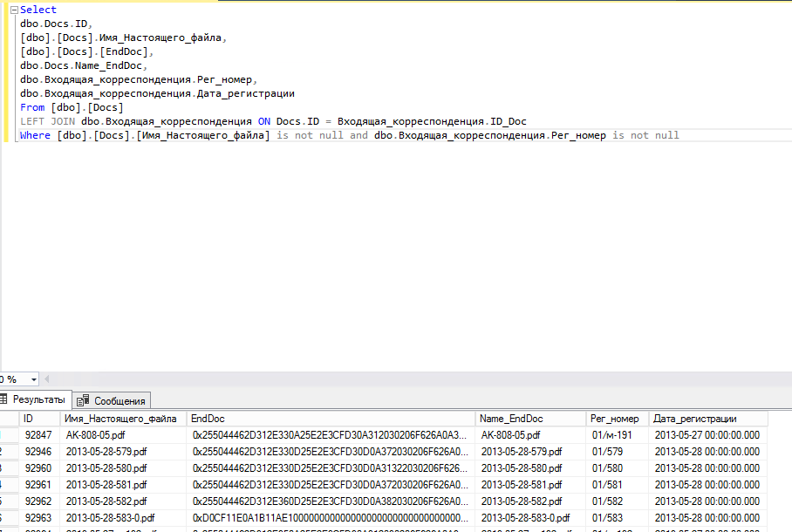792x532 pixels.
Task: Click the ID column header
Action: (39, 419)
